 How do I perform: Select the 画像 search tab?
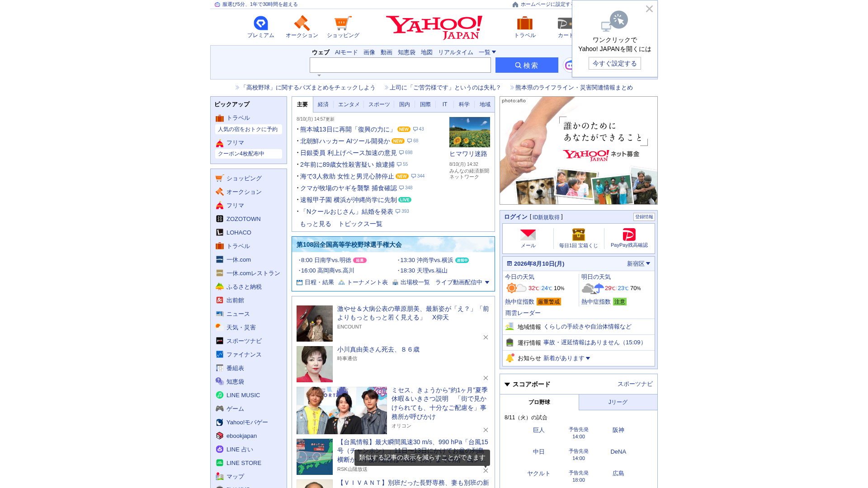369,52
